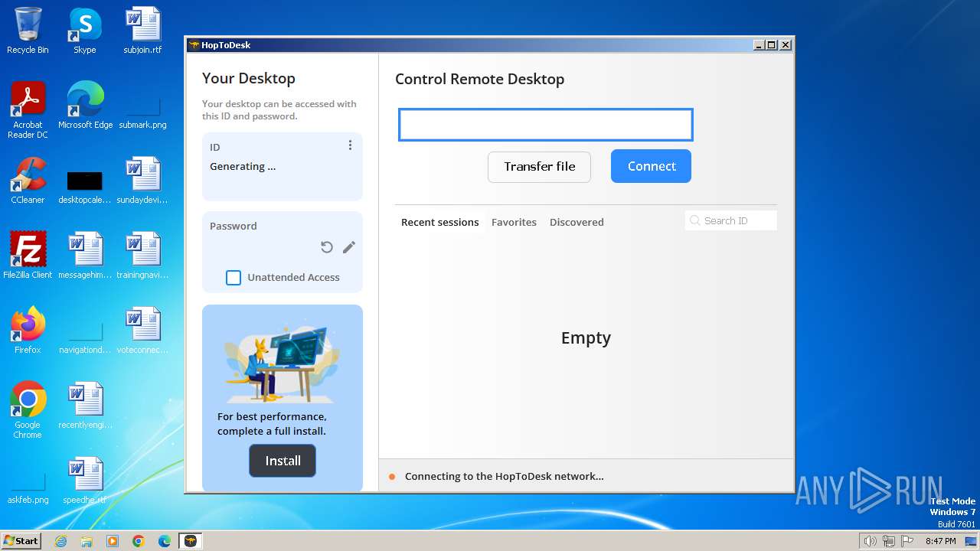The image size is (980, 551).
Task: Click the Transfer file button
Action: (539, 166)
